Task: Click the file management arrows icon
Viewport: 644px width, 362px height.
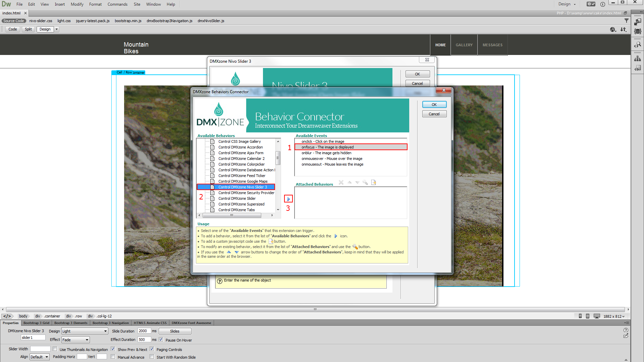Action: (623, 29)
